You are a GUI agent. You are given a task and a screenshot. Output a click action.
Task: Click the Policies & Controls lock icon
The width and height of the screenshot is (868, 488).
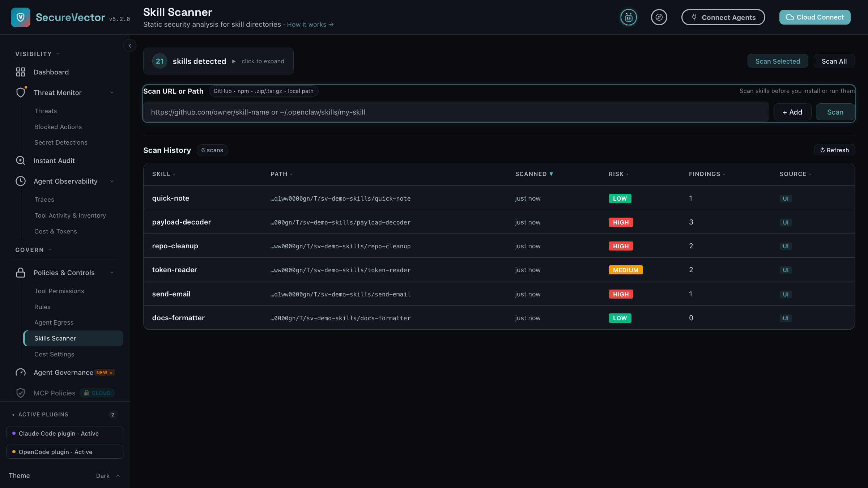[x=21, y=273]
